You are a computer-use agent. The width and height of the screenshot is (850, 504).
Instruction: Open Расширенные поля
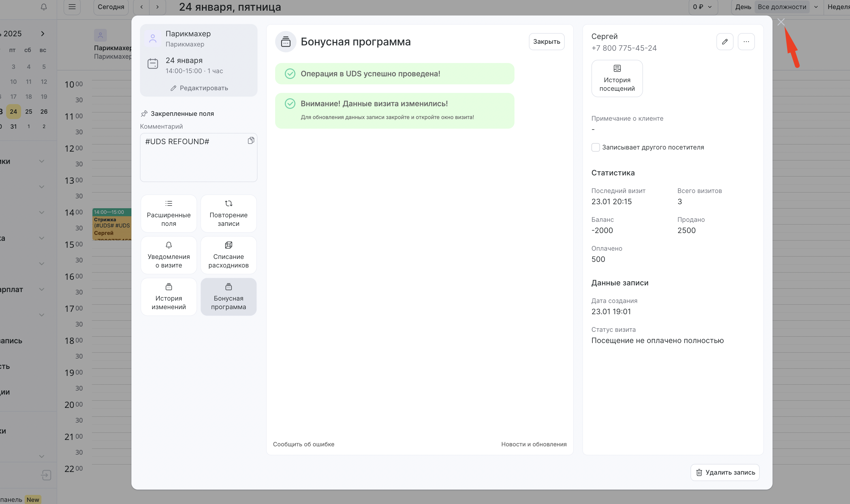point(169,214)
